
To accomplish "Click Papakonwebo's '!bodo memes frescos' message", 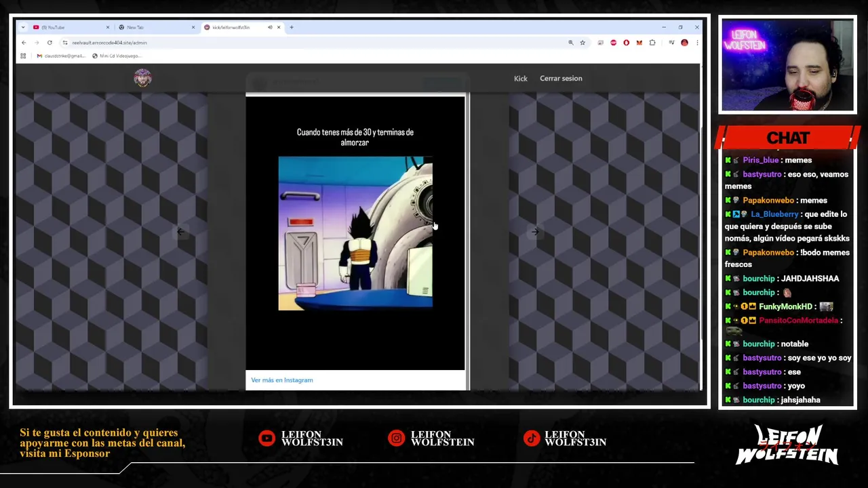I will [x=787, y=258].
